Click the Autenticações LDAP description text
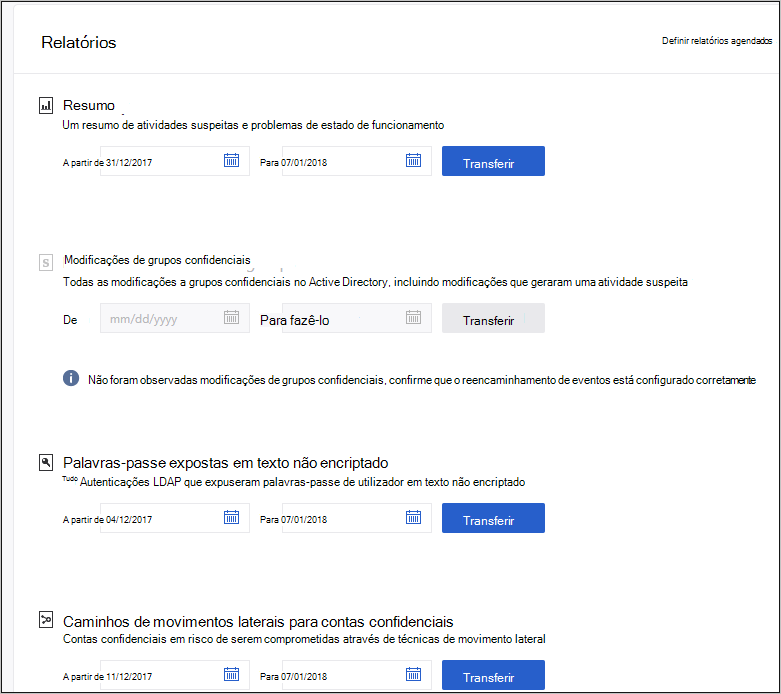 302,482
